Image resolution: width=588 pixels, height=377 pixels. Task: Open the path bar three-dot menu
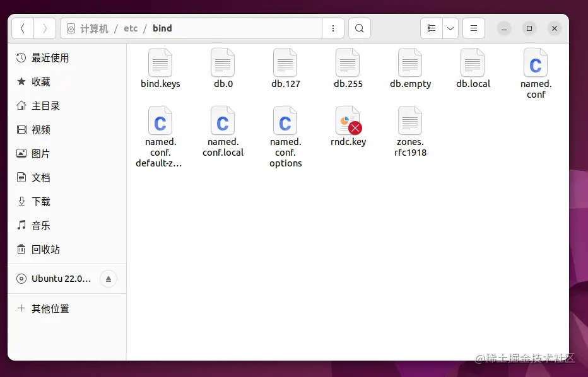[333, 28]
